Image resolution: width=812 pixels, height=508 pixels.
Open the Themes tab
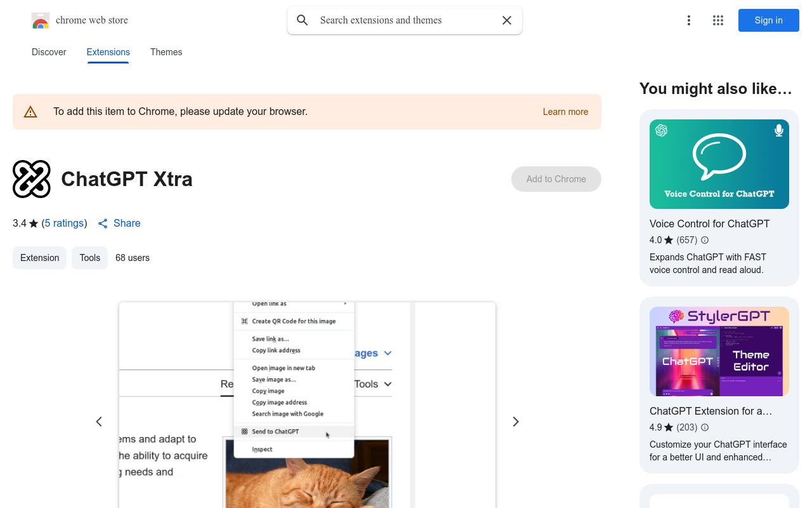[166, 52]
